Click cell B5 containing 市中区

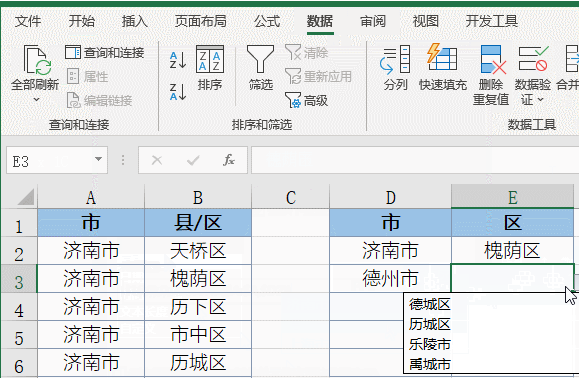pyautogui.click(x=198, y=335)
